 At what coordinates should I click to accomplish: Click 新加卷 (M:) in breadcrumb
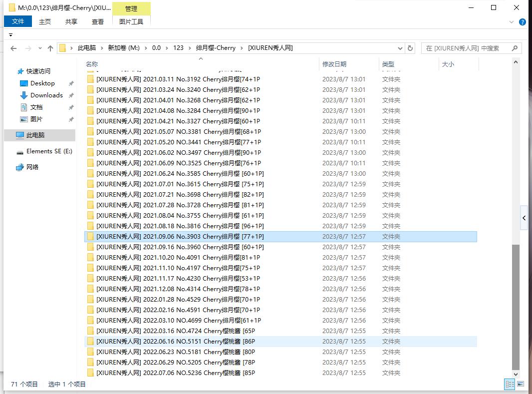click(x=124, y=48)
